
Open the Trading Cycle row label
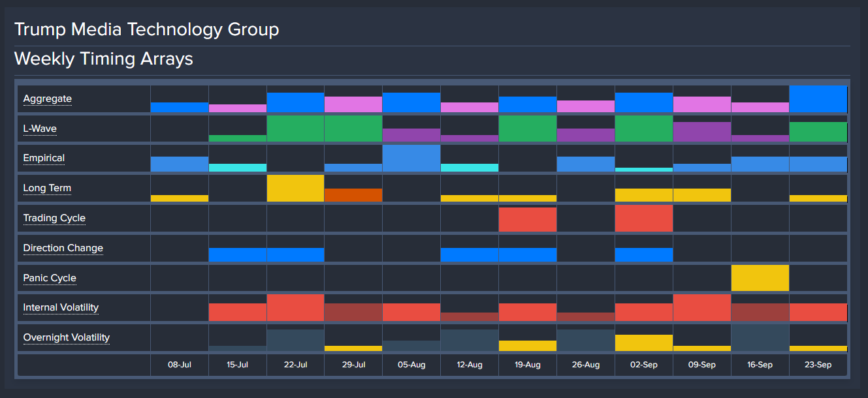pyautogui.click(x=54, y=219)
